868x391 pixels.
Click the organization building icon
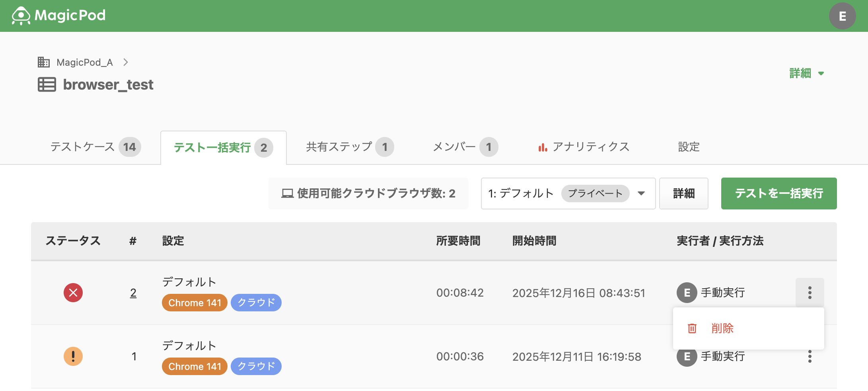click(43, 62)
